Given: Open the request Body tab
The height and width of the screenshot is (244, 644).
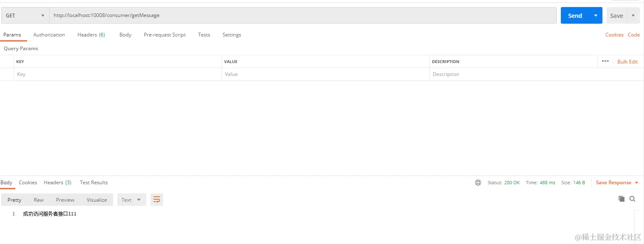Looking at the screenshot, I should pos(125,35).
